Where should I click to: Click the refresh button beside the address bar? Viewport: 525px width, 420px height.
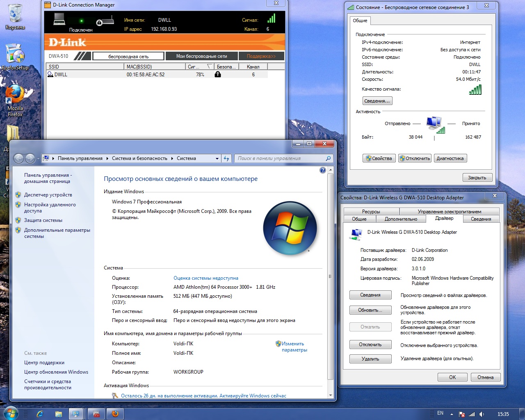click(226, 158)
